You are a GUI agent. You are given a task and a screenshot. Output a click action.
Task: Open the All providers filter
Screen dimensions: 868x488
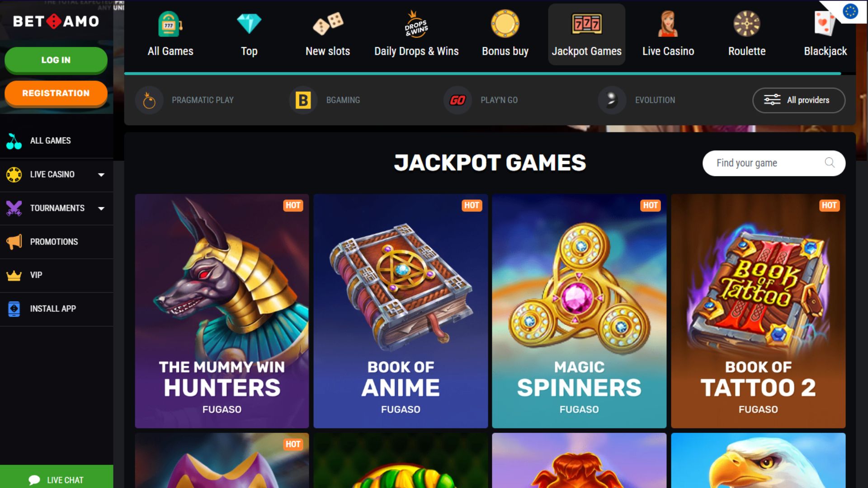(799, 100)
